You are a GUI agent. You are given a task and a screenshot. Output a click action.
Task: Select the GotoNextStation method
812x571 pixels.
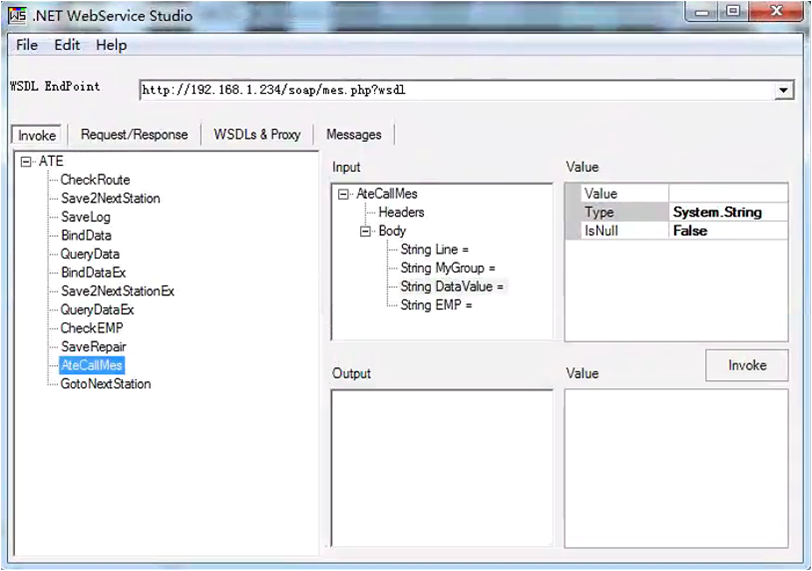point(106,384)
